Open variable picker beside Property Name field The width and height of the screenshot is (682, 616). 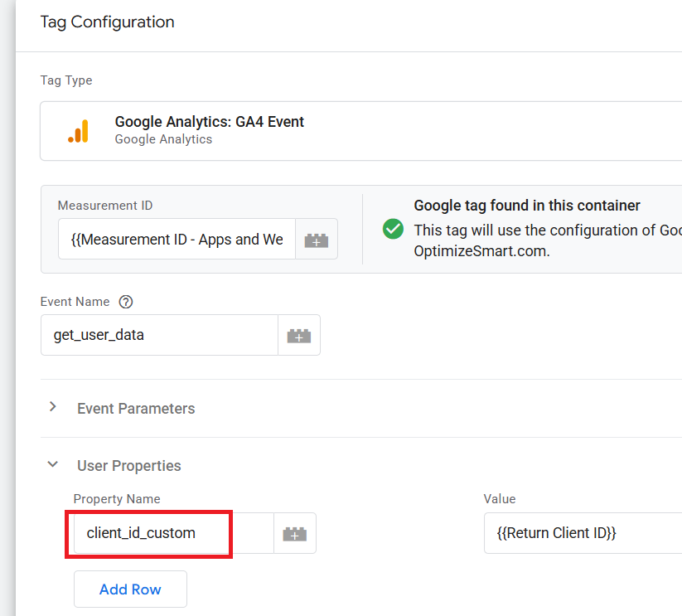[294, 534]
